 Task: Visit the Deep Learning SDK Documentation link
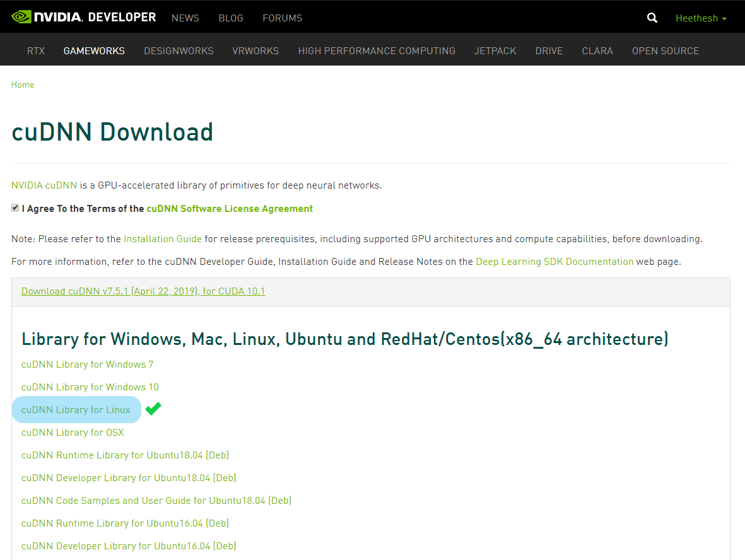click(554, 262)
